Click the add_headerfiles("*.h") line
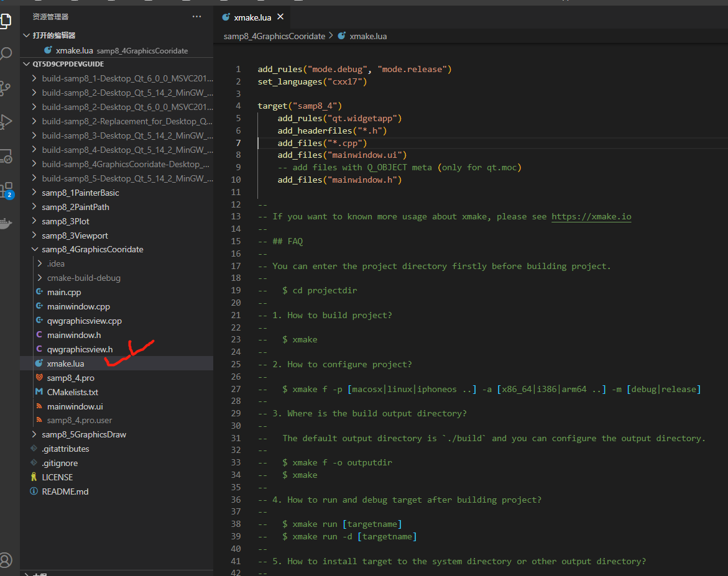 pos(333,131)
